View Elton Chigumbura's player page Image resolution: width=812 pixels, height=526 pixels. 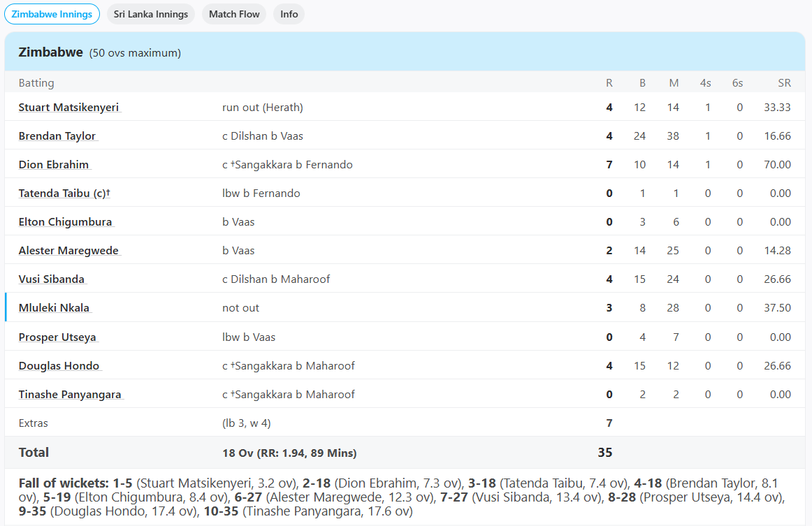tap(65, 222)
